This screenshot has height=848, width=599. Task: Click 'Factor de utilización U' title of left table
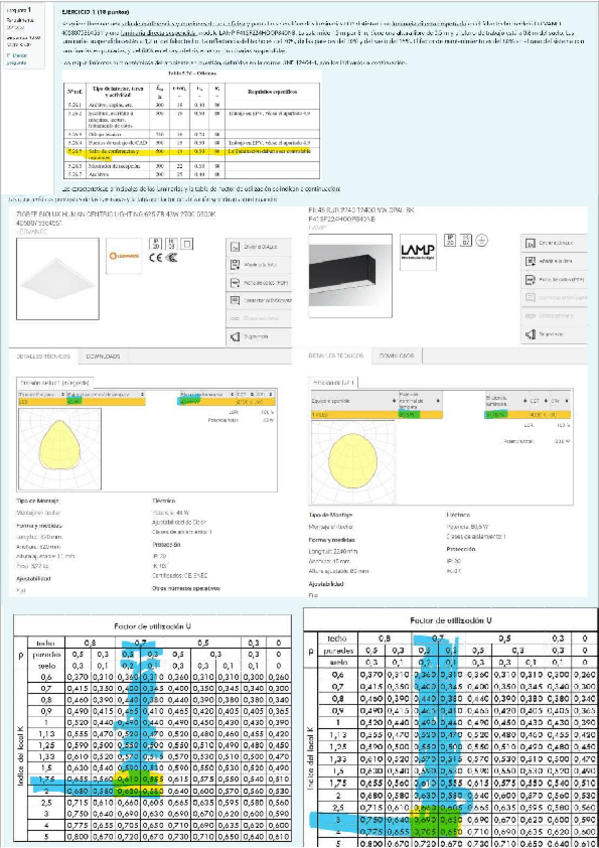pyautogui.click(x=152, y=626)
